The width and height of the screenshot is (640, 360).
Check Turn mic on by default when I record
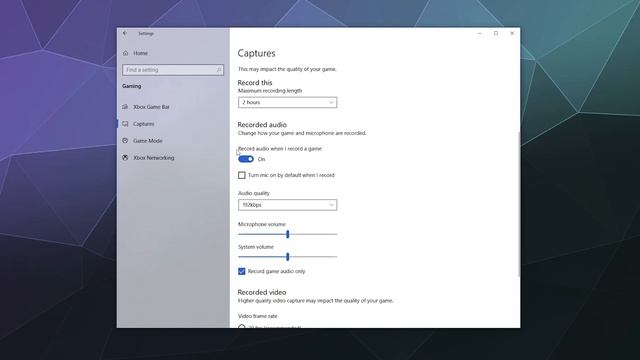pos(242,175)
